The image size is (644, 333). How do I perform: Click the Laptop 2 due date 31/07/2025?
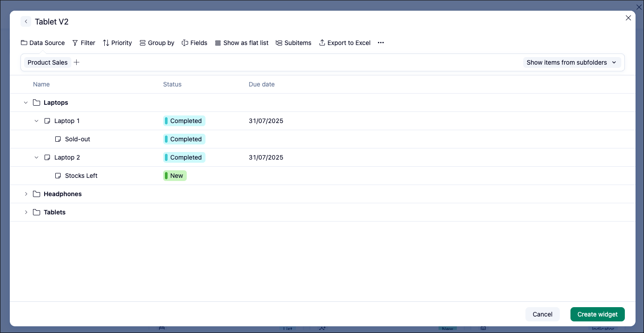(266, 157)
